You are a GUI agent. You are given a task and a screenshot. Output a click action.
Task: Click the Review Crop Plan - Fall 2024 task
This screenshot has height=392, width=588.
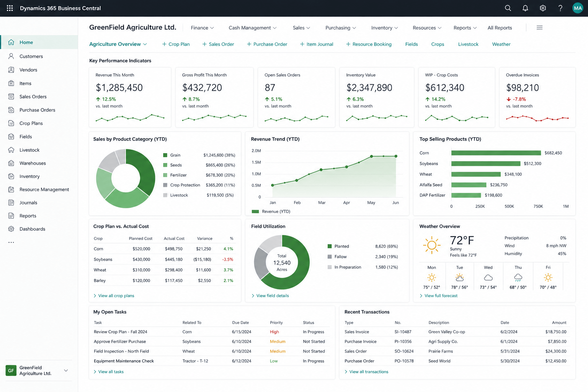pos(121,332)
